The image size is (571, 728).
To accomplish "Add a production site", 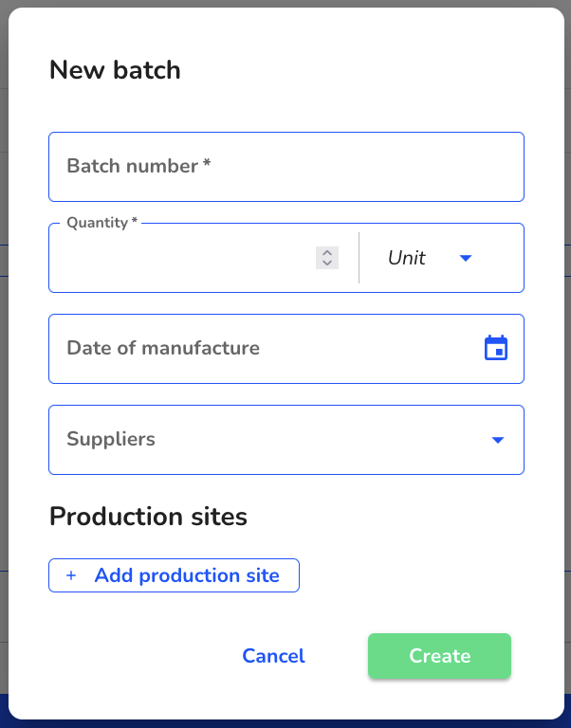I will tap(175, 575).
